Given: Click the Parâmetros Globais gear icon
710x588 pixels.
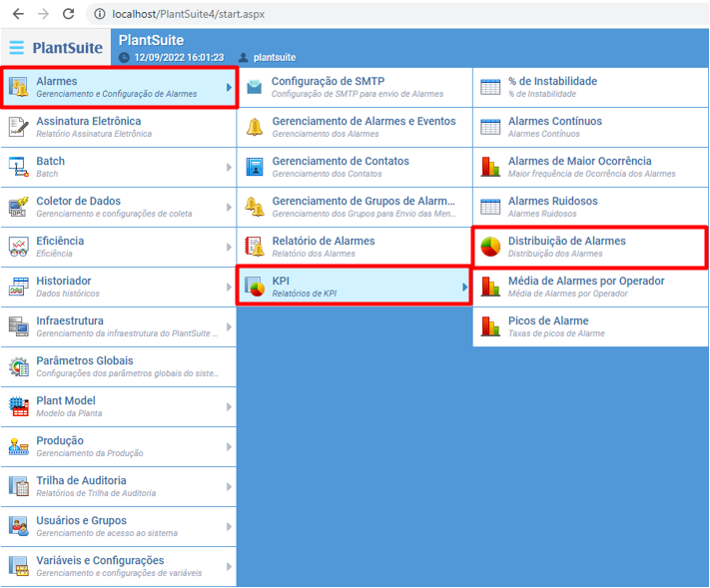Looking at the screenshot, I should click(x=19, y=366).
